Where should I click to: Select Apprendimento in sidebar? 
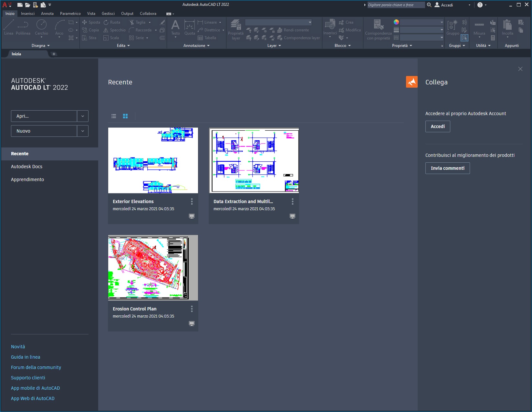[x=27, y=179]
